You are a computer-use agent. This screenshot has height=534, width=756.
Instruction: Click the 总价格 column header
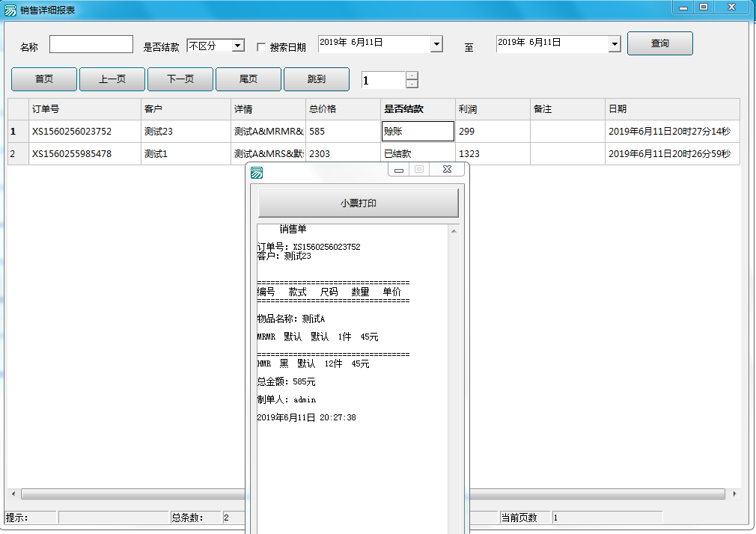coord(343,109)
